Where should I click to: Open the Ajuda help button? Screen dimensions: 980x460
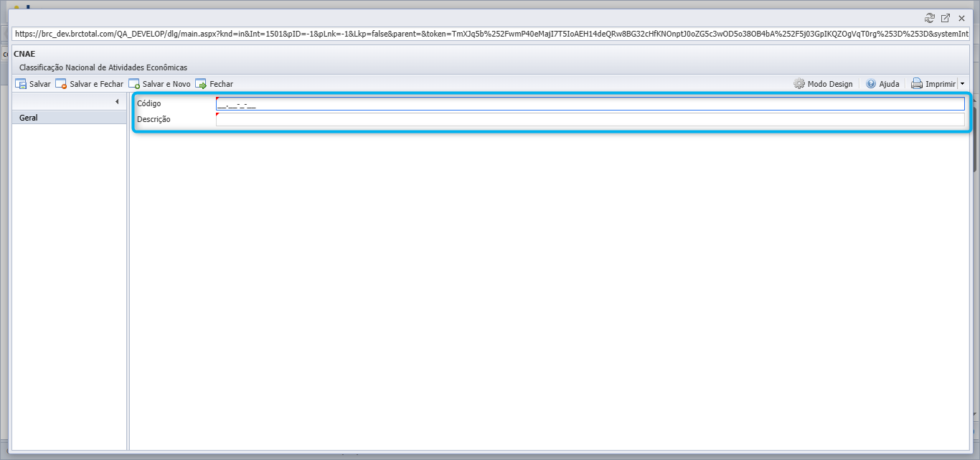tap(882, 84)
